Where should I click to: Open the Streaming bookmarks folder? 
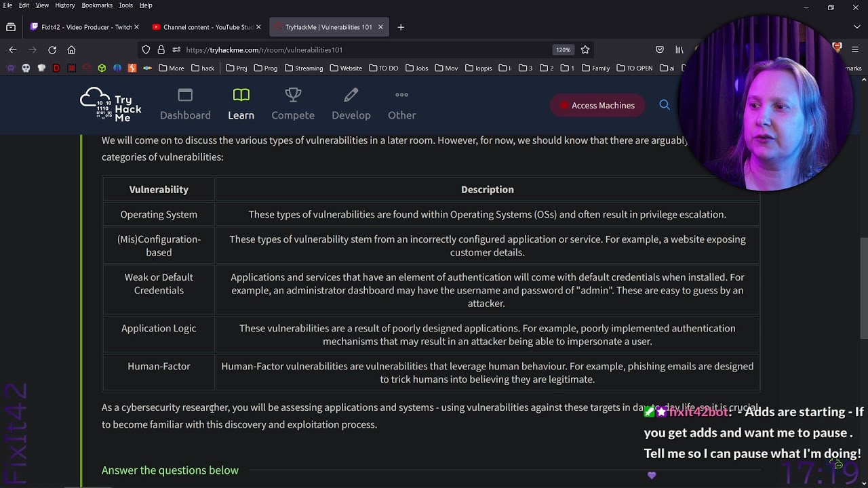pyautogui.click(x=304, y=68)
